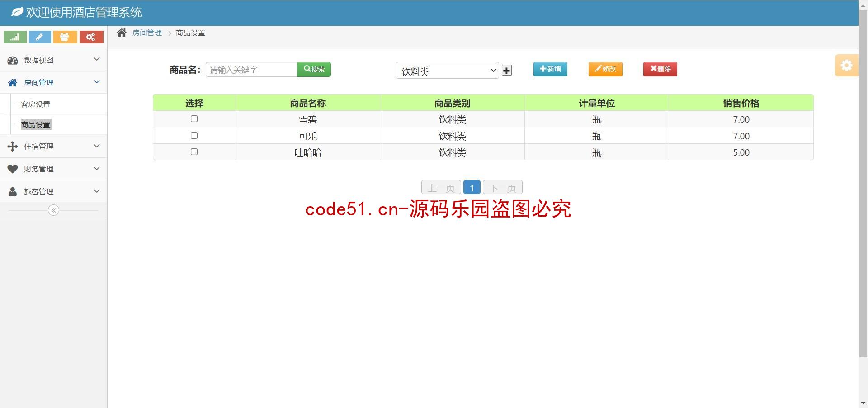This screenshot has width=868, height=408.
Task: Check the box for 雪碧 row
Action: tap(194, 119)
